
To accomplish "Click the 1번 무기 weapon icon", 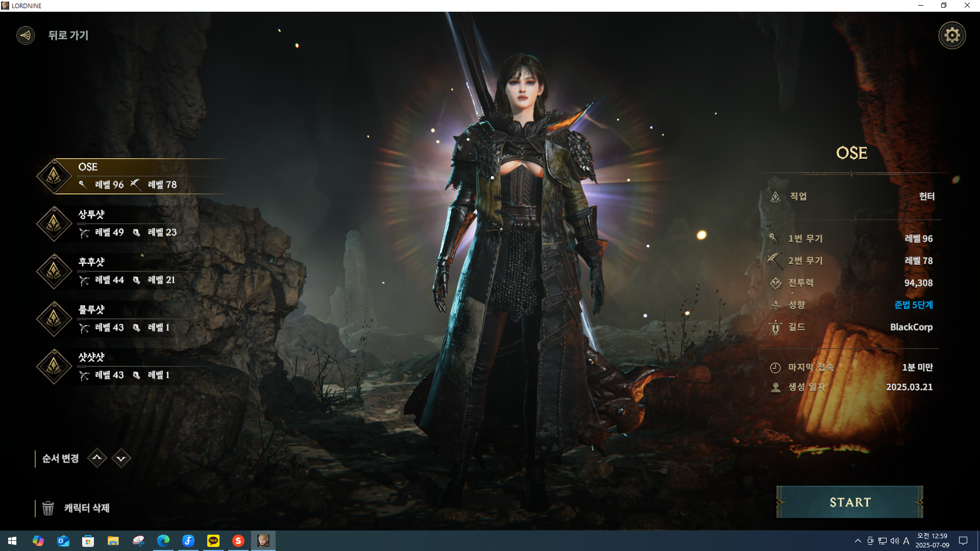I will [774, 238].
